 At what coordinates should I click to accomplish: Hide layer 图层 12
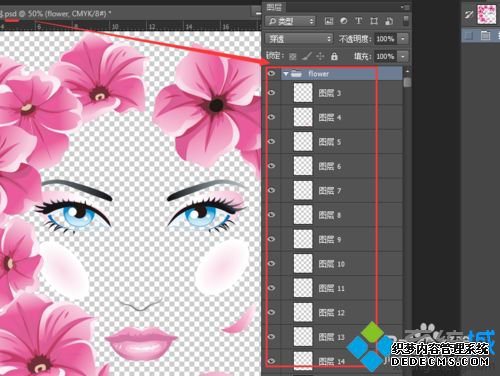click(x=272, y=312)
